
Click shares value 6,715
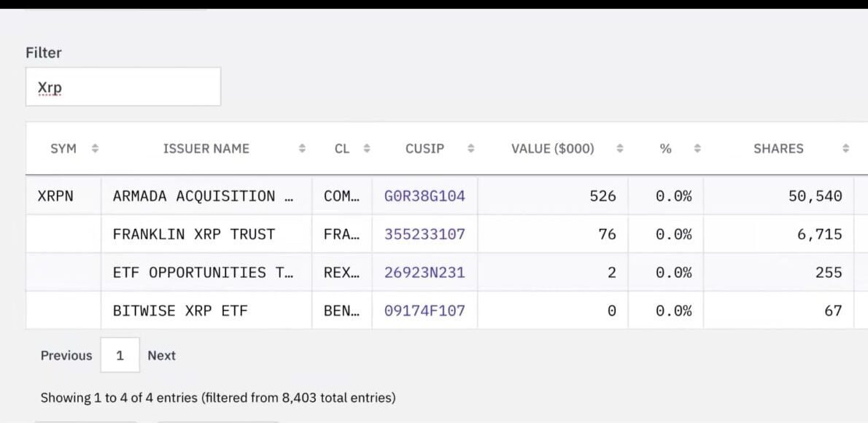tap(820, 234)
